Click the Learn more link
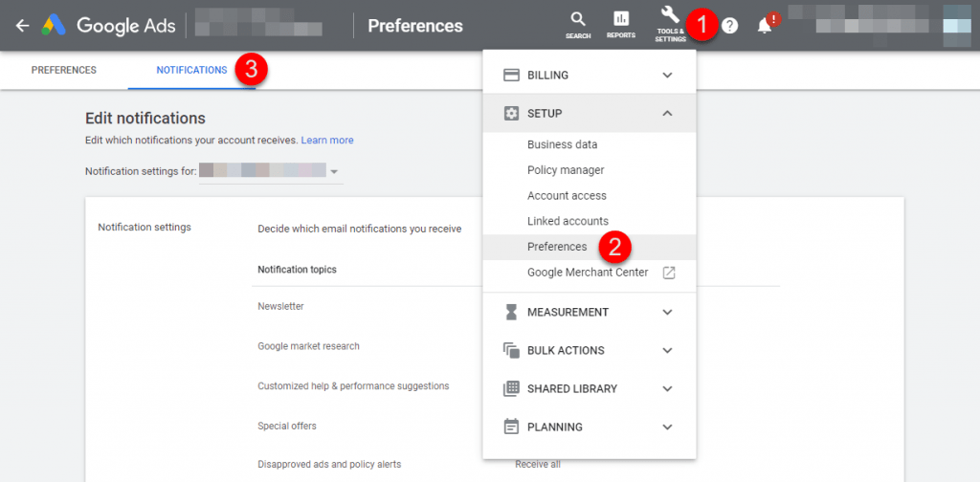Viewport: 980px width, 482px height. point(327,141)
